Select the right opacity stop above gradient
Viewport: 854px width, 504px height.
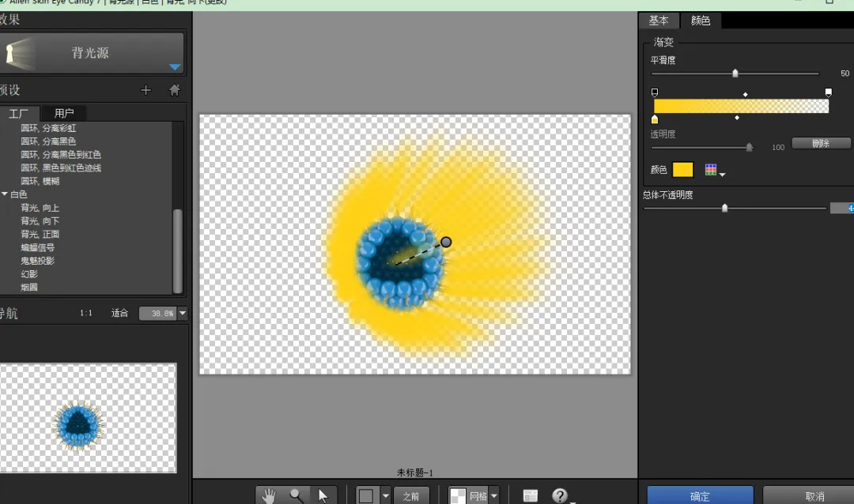coord(829,92)
